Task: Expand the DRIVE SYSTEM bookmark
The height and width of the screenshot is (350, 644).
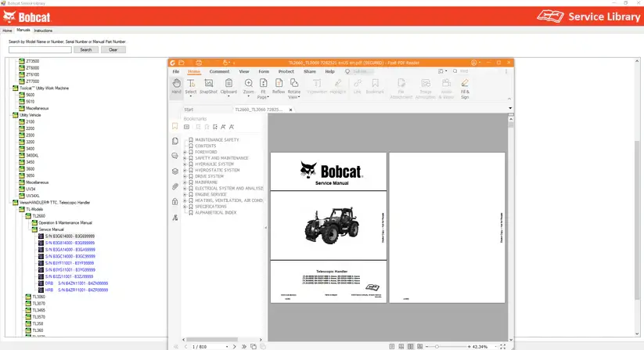Action: (x=185, y=176)
